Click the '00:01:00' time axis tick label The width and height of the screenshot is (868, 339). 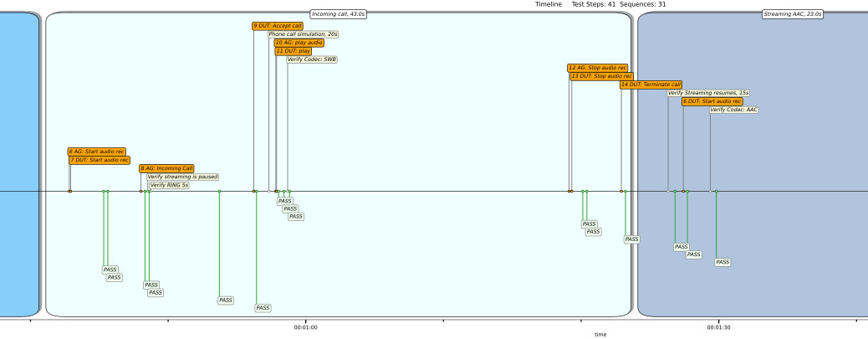coord(305,327)
